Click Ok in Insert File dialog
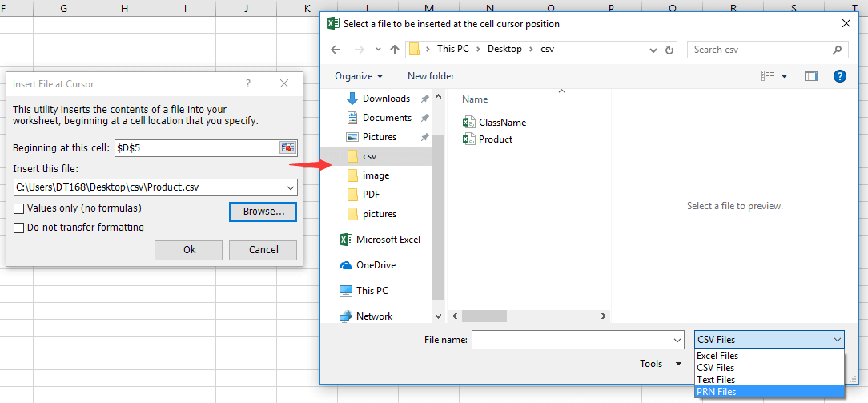 click(189, 250)
